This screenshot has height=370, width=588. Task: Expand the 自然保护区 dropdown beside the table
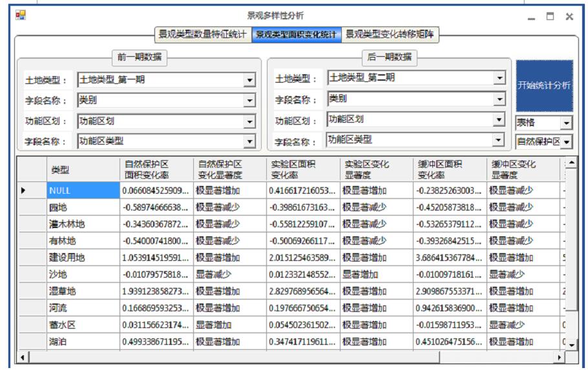(x=566, y=141)
